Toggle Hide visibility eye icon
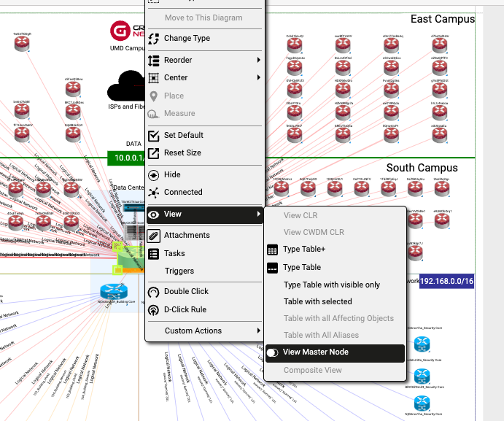504x421 pixels. (x=153, y=175)
